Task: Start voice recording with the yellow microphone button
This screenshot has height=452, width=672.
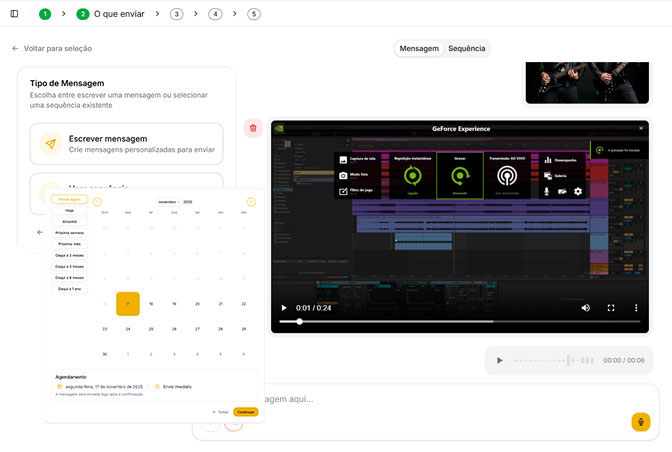Action: [x=641, y=422]
